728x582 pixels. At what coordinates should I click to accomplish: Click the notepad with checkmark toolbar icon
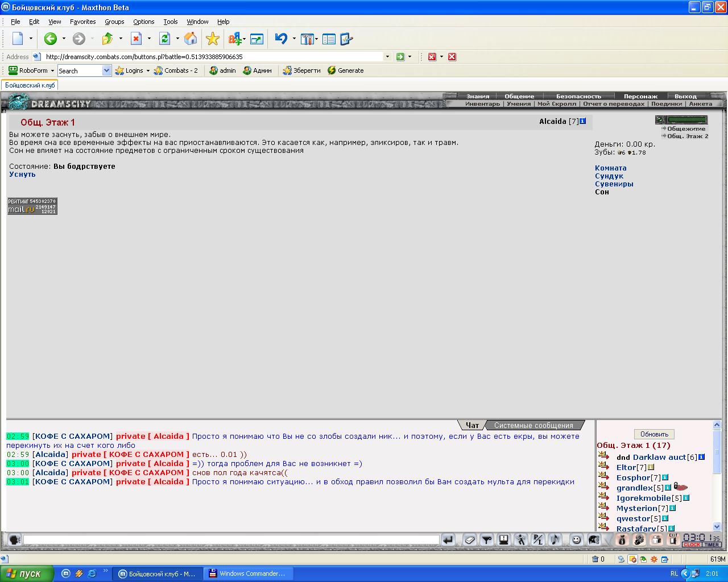point(346,39)
